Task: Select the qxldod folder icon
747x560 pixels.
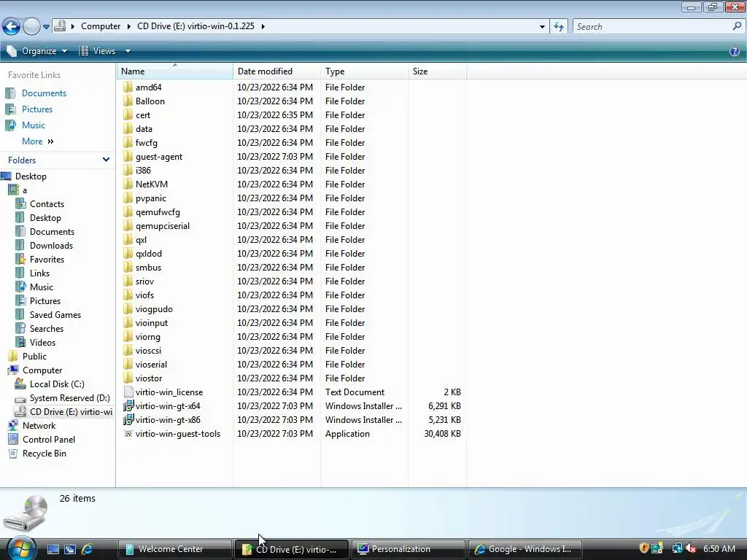Action: (x=128, y=253)
